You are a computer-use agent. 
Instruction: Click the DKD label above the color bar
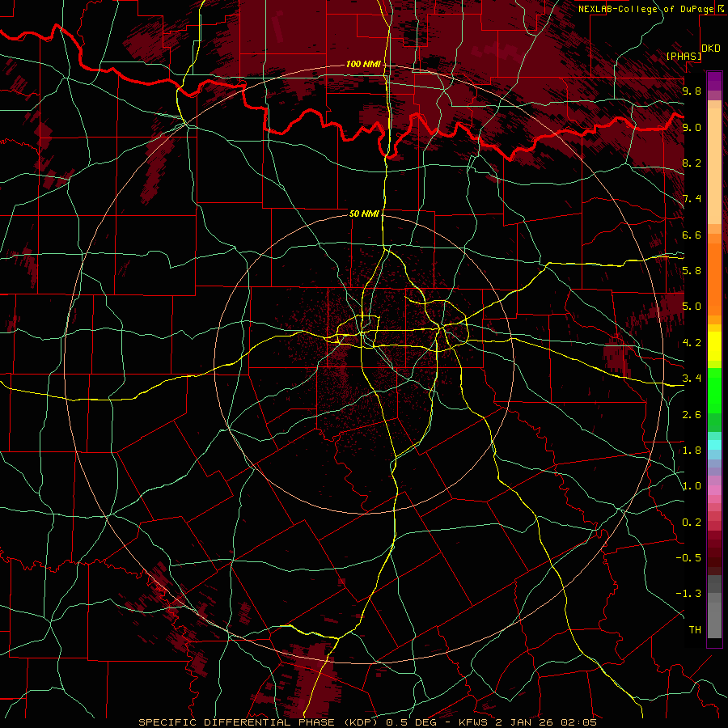tap(711, 49)
